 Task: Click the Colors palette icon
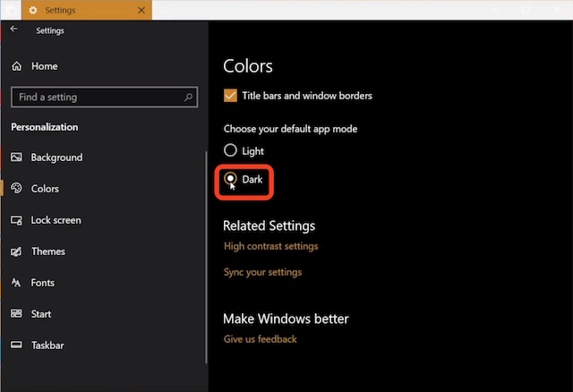[16, 188]
